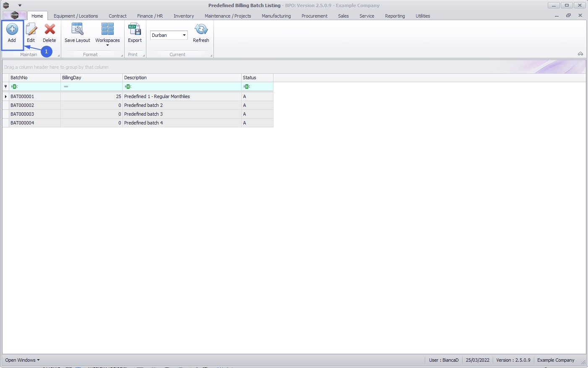This screenshot has height=368, width=588.
Task: Open the Inventory tab
Action: (x=184, y=16)
